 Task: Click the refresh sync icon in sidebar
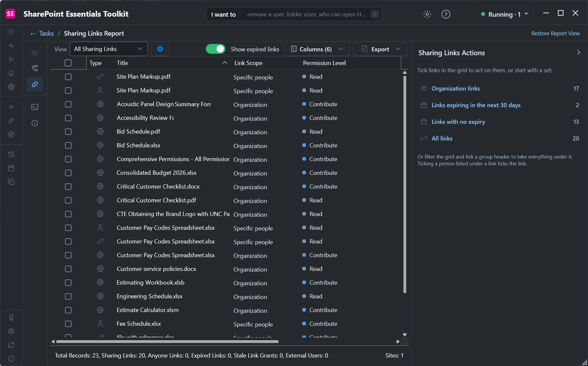11,345
